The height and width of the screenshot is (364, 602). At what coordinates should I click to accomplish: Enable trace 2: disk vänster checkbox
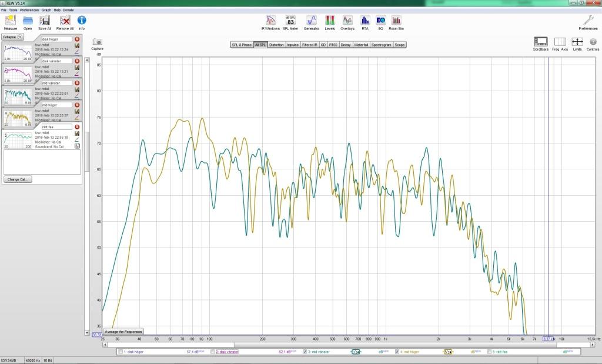click(213, 352)
